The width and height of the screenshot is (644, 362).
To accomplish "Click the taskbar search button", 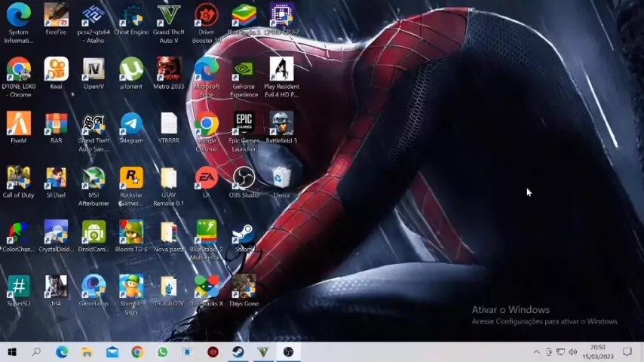I will coord(36,352).
